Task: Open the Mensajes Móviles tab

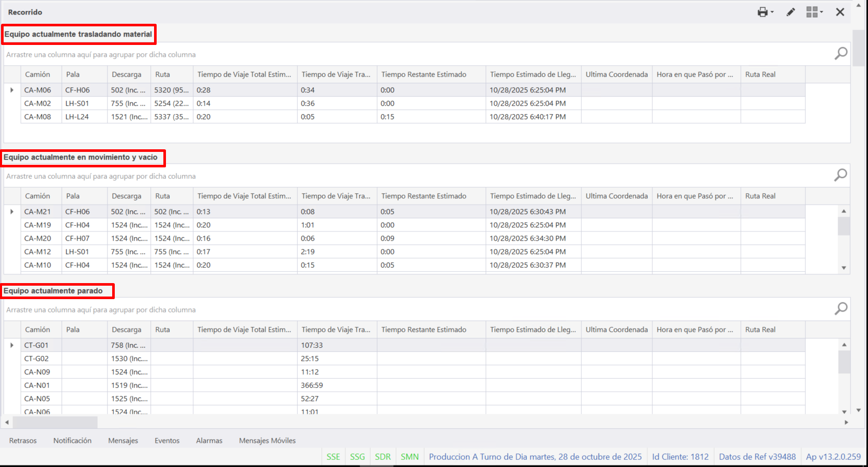Action: [267, 441]
